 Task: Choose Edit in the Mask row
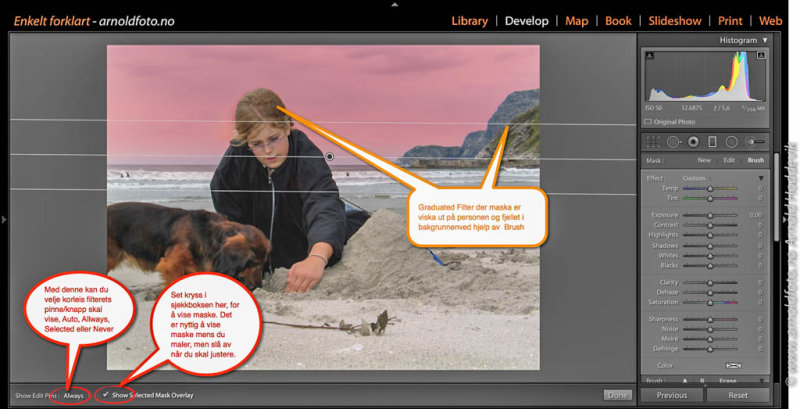tap(729, 160)
